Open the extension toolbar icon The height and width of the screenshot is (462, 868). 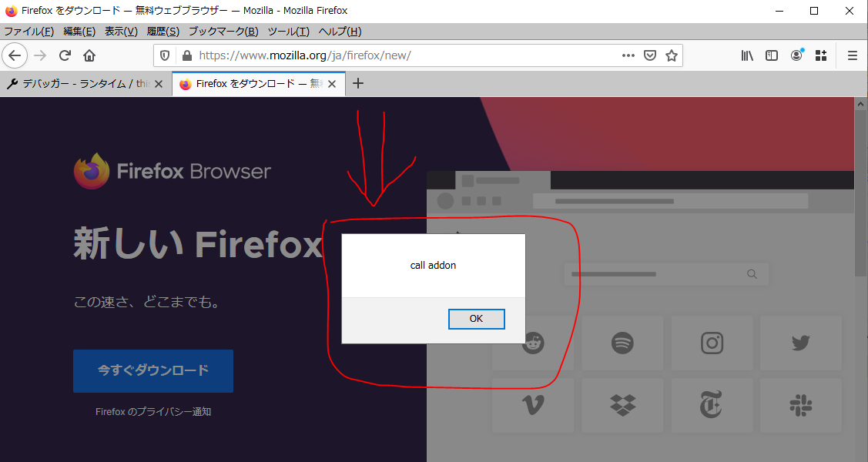tap(821, 55)
